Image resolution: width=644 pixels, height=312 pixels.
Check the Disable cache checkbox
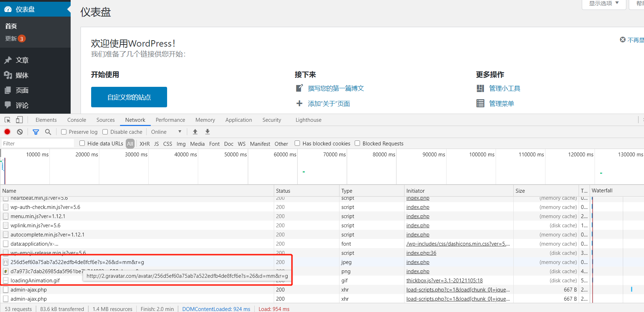pos(105,132)
